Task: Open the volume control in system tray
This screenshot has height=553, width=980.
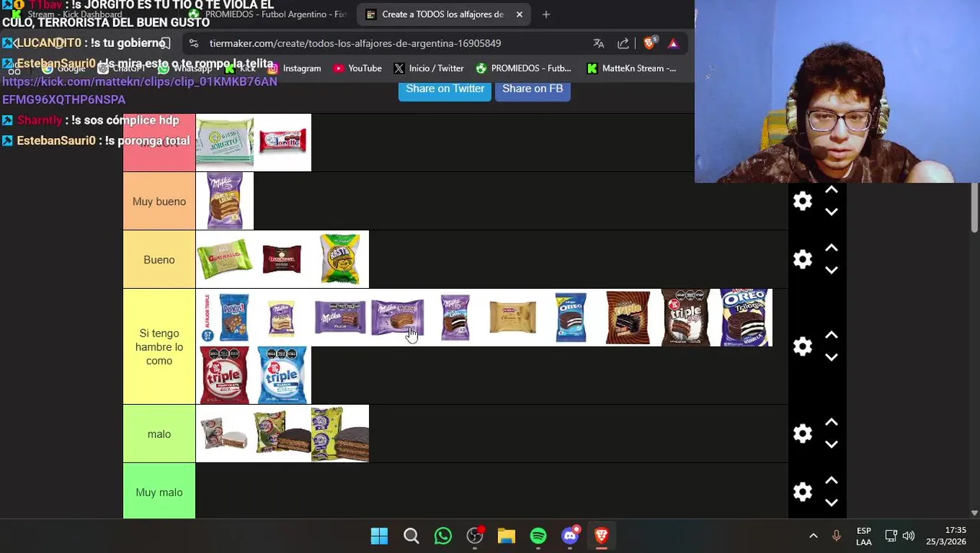Action: click(909, 536)
